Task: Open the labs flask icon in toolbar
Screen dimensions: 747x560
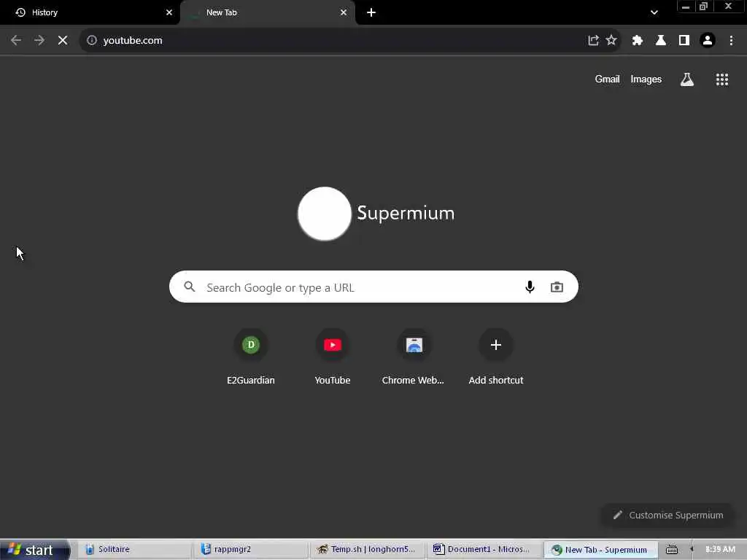Action: click(x=661, y=41)
